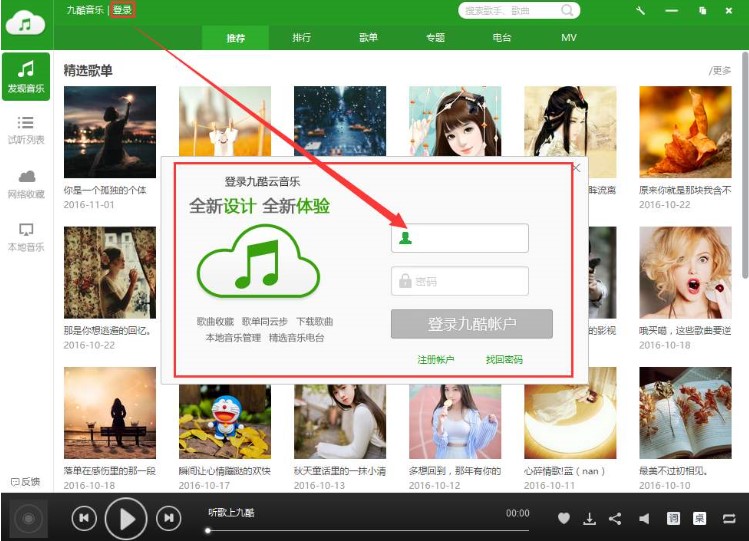Click the 密码 password field
This screenshot has height=541, width=749.
(x=460, y=281)
